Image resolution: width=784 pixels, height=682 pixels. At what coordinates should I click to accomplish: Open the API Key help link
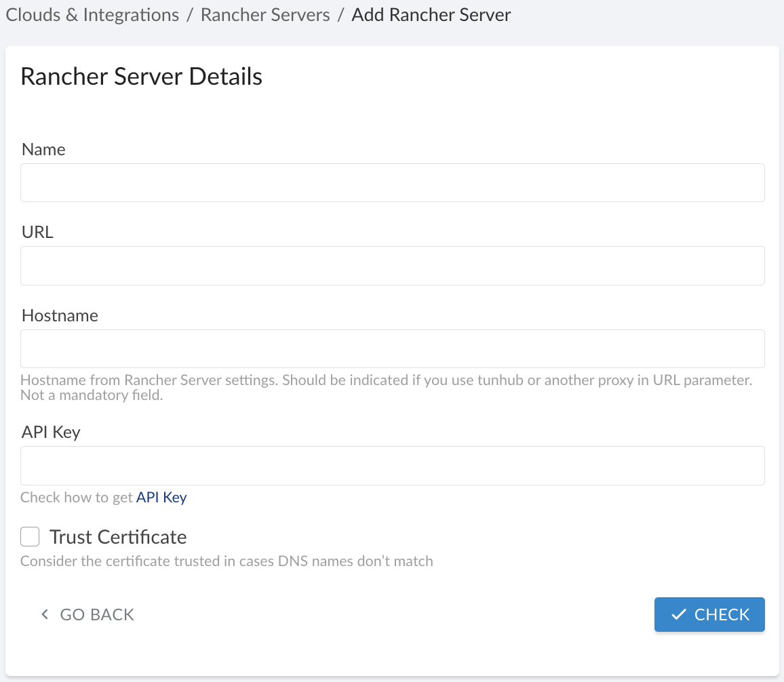161,497
